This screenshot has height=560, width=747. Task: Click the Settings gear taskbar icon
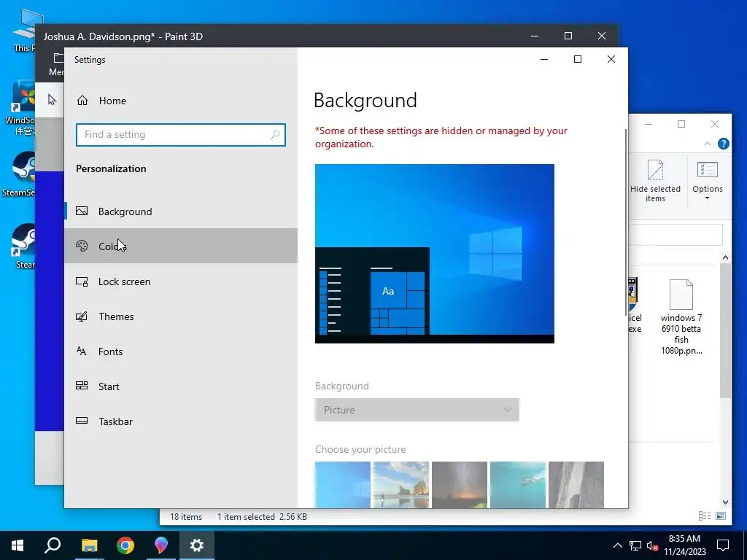(197, 545)
